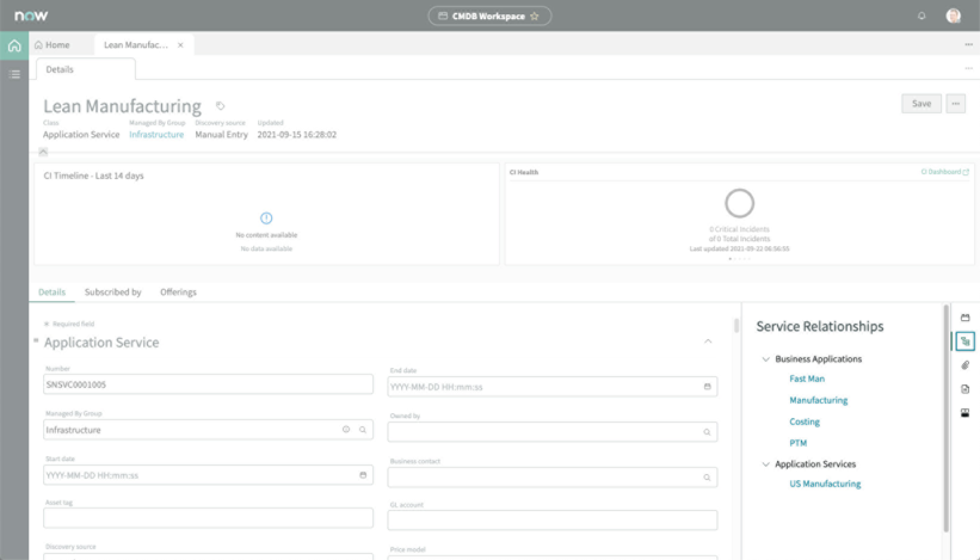Open the End date calendar picker
This screenshot has height=560, width=980.
[x=707, y=387]
